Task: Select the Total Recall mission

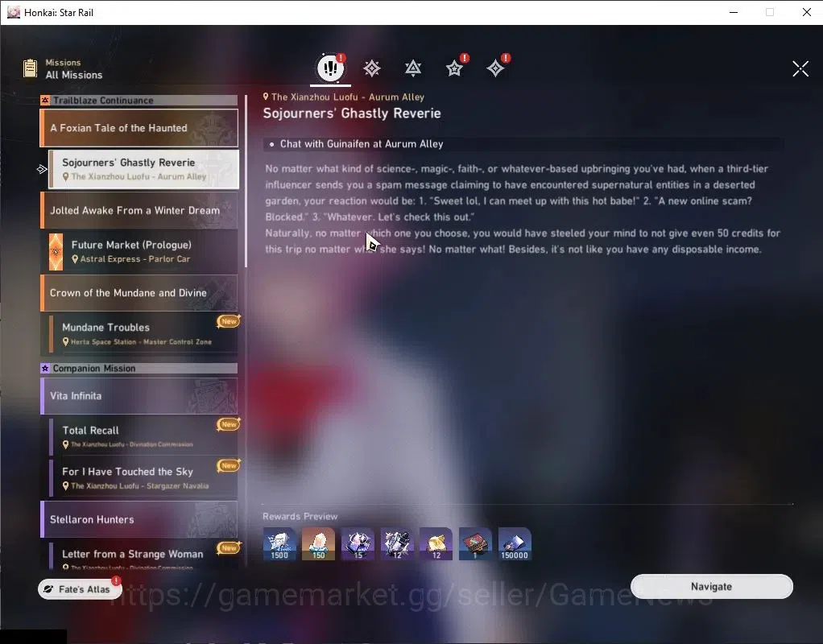Action: [x=143, y=436]
